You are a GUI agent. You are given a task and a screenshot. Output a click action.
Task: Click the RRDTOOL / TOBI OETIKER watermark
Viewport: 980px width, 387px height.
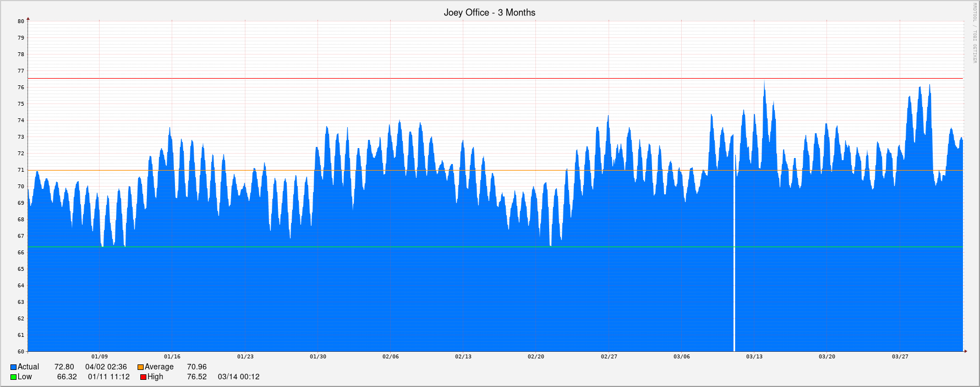click(x=974, y=33)
